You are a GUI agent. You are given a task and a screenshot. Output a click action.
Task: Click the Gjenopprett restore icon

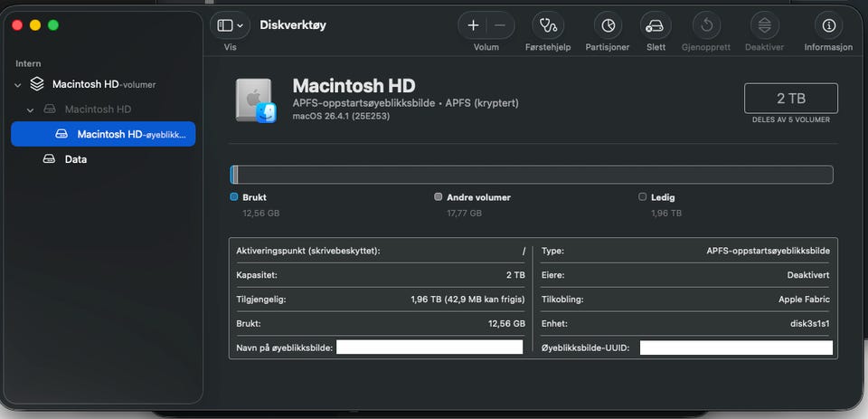(x=706, y=25)
